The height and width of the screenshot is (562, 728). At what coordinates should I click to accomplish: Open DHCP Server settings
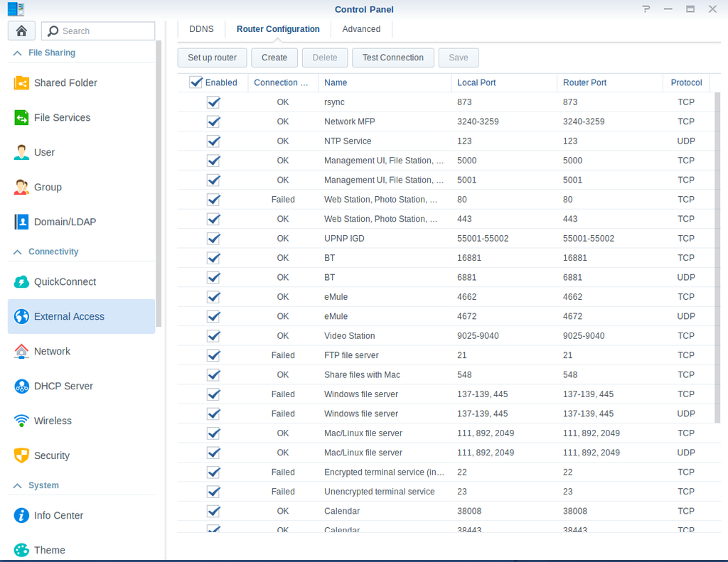[81, 386]
